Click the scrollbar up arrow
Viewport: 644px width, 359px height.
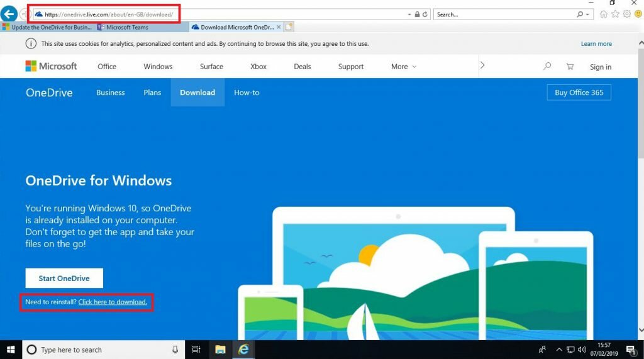click(x=641, y=43)
